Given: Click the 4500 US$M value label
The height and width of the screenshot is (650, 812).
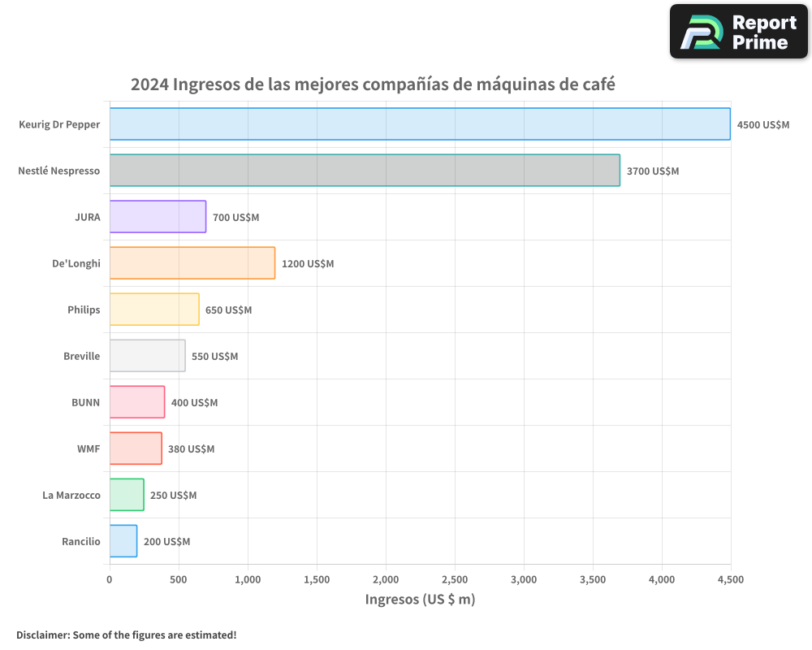Looking at the screenshot, I should [763, 125].
